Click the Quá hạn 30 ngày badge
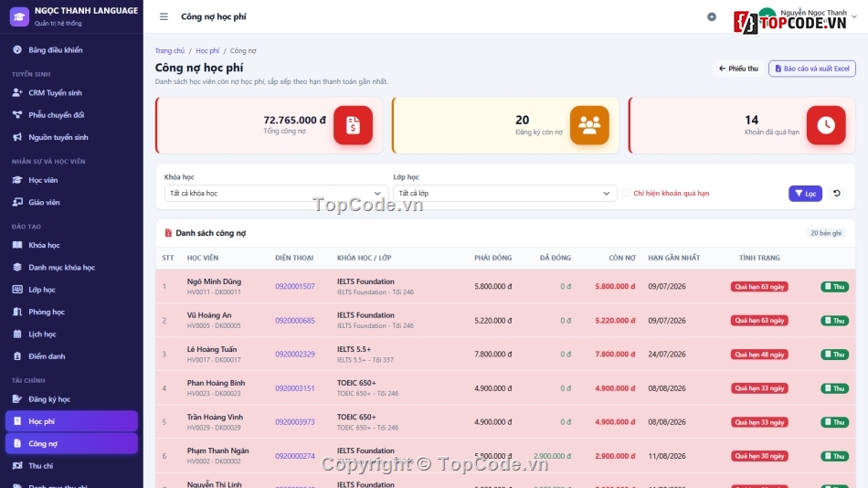 (759, 456)
